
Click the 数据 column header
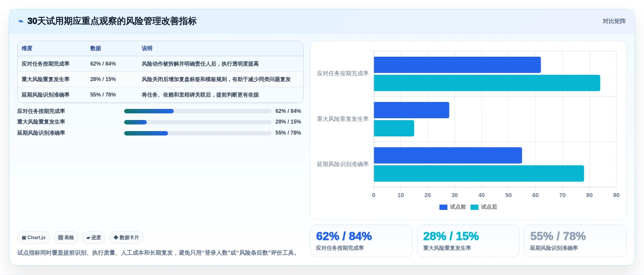coord(96,48)
